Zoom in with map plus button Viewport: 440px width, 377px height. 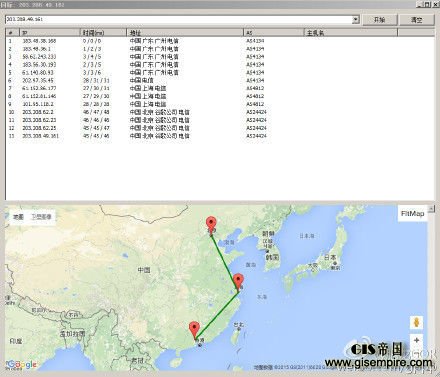click(416, 340)
